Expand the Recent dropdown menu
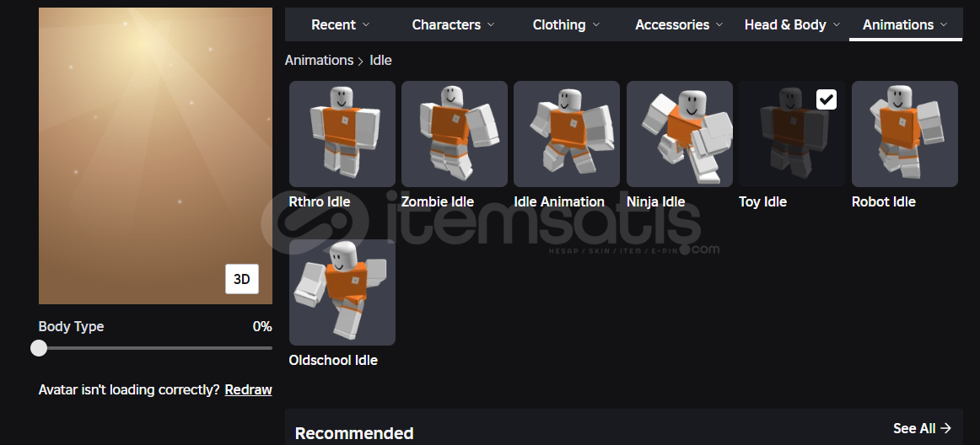Viewport: 980px width, 445px height. 340,25
